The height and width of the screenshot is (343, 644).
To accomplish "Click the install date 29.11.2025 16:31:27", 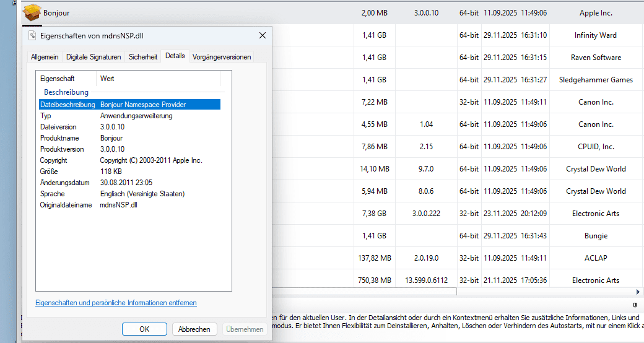I will click(x=515, y=80).
